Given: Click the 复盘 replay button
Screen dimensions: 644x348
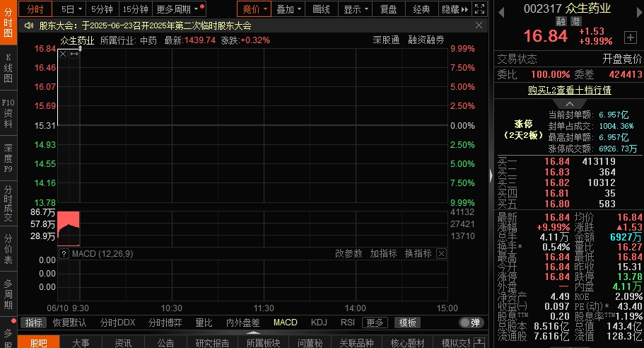Looking at the screenshot, I should coord(389,9).
